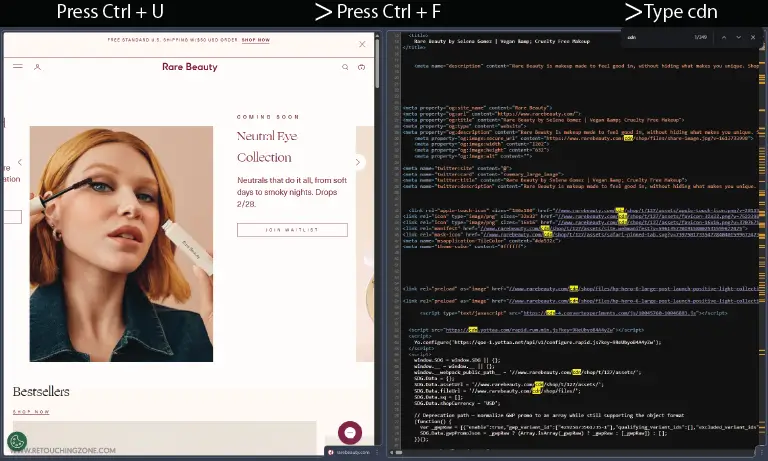Open the apple-touch-icon href link in source
This screenshot has height=461, width=768.
tap(657, 210)
